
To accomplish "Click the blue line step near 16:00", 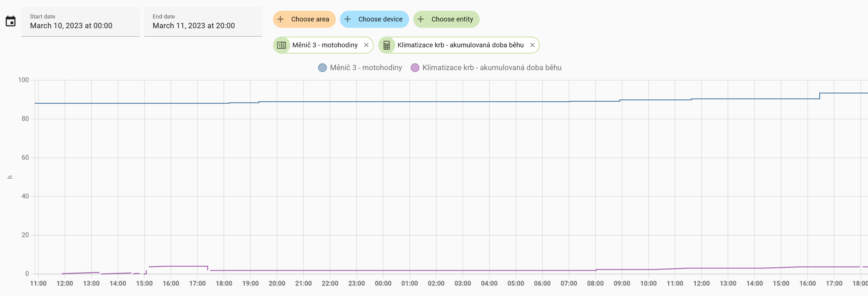I will click(x=820, y=96).
